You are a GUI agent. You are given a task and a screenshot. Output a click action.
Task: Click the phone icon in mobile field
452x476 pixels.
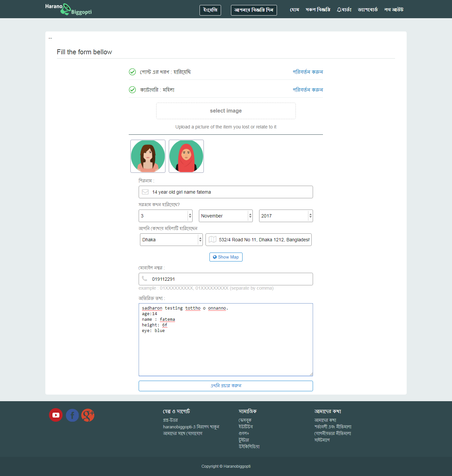tap(145, 279)
